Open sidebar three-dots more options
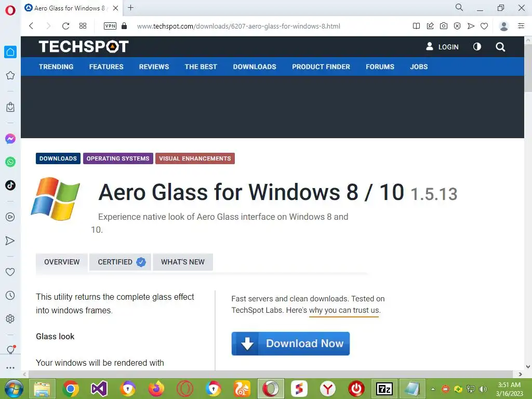The width and height of the screenshot is (532, 399). pyautogui.click(x=10, y=367)
